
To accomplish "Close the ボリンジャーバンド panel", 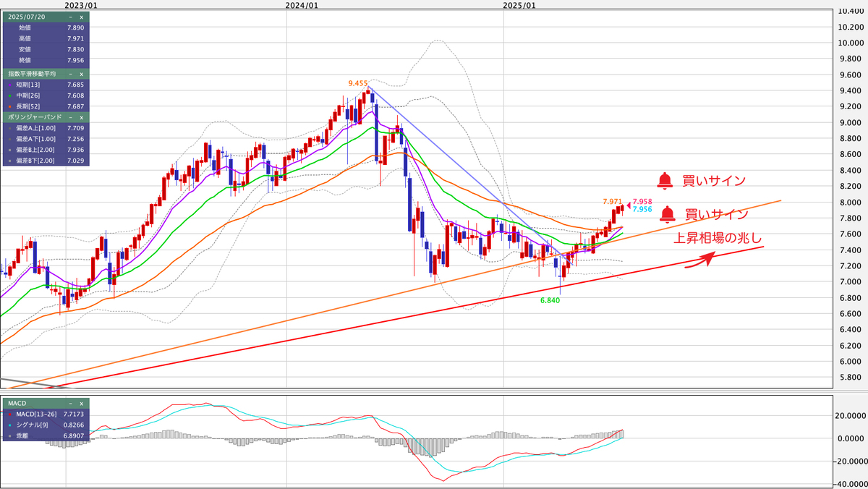I will click(x=81, y=116).
